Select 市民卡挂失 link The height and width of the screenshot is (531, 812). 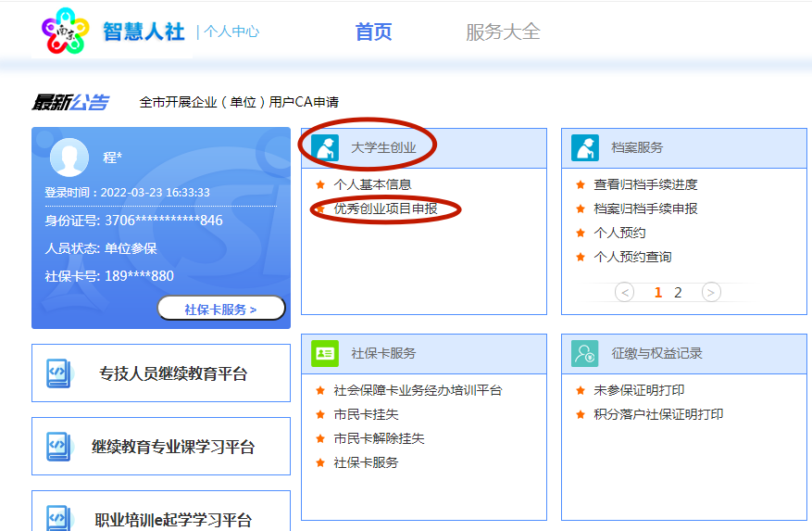point(366,414)
